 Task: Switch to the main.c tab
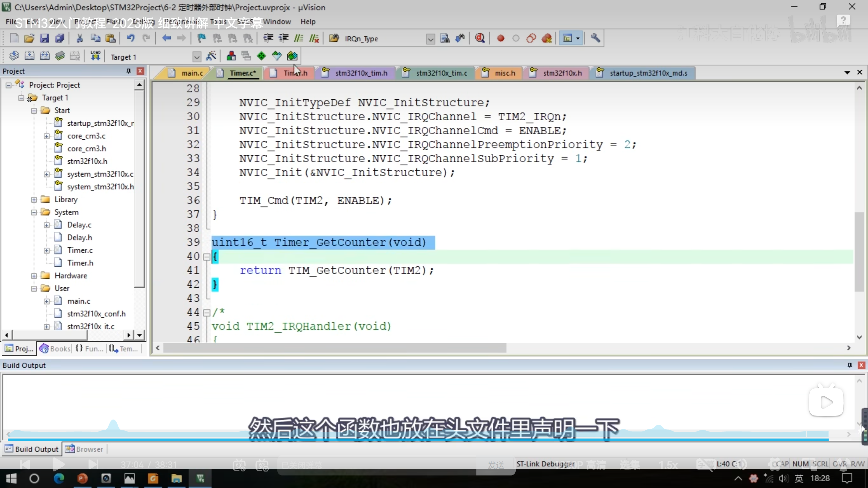pos(192,73)
